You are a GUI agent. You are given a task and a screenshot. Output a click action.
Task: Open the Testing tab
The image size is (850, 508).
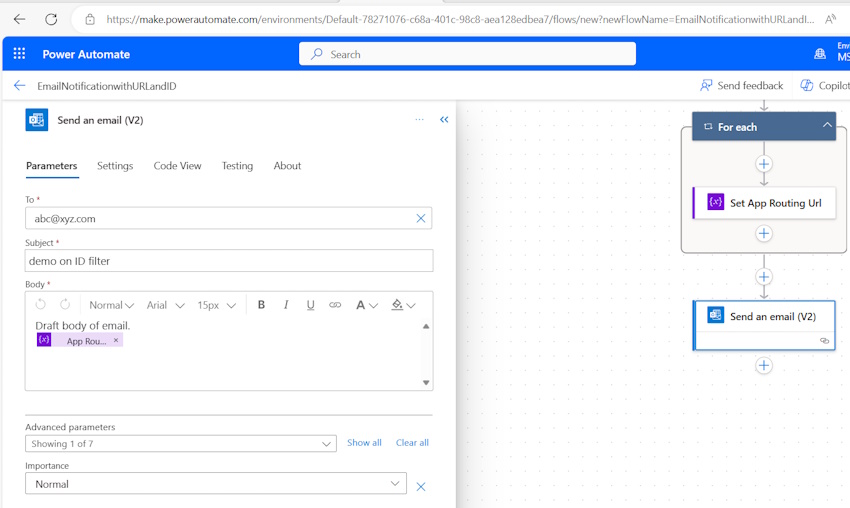pos(237,166)
